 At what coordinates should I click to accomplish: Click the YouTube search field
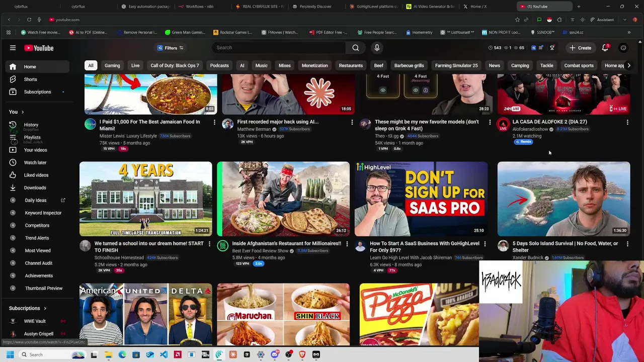tap(279, 48)
